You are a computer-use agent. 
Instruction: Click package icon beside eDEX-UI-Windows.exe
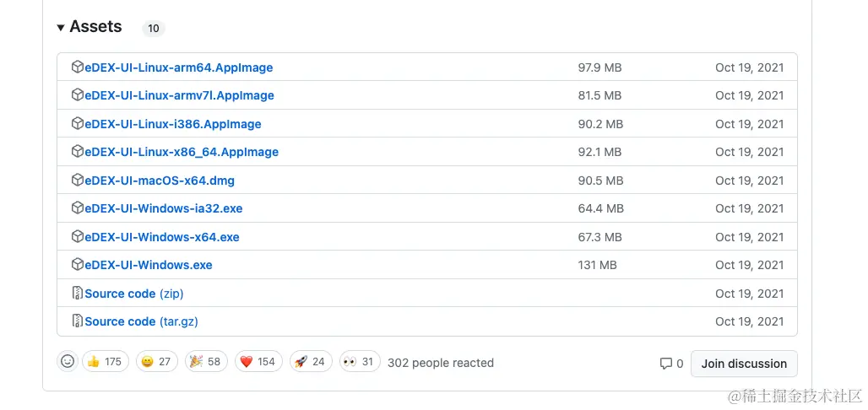point(78,265)
